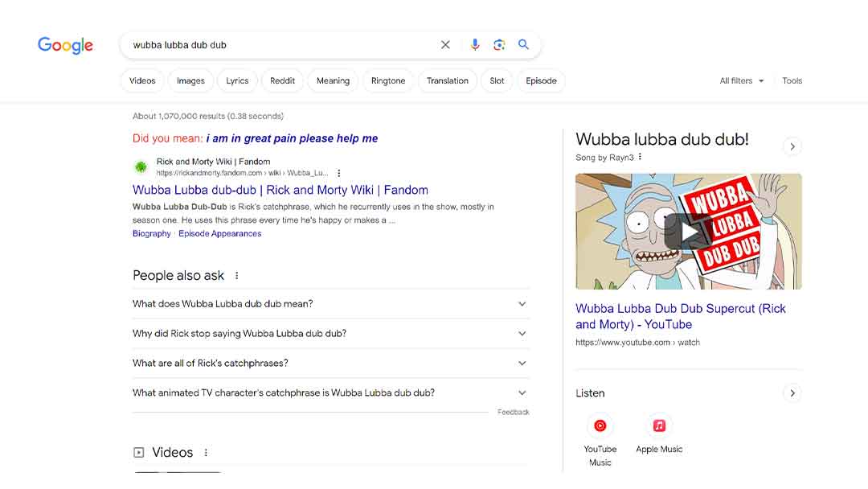Open the Biography sitelink

[152, 234]
